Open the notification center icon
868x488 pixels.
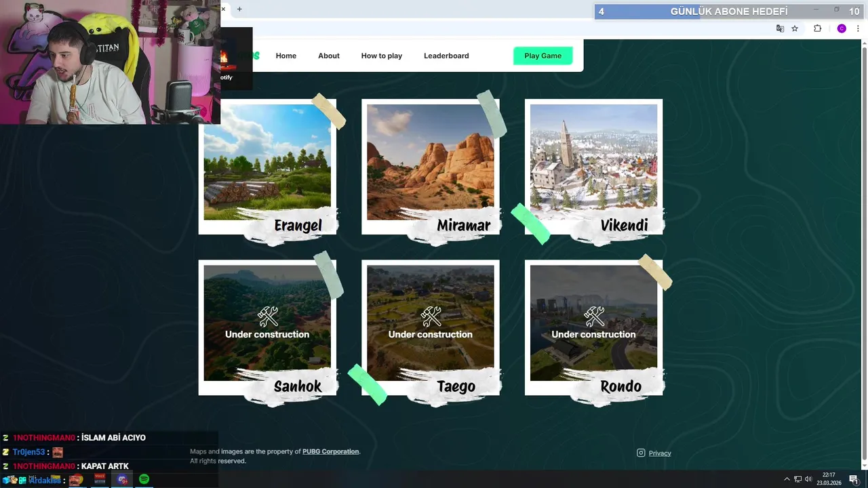[x=854, y=479]
